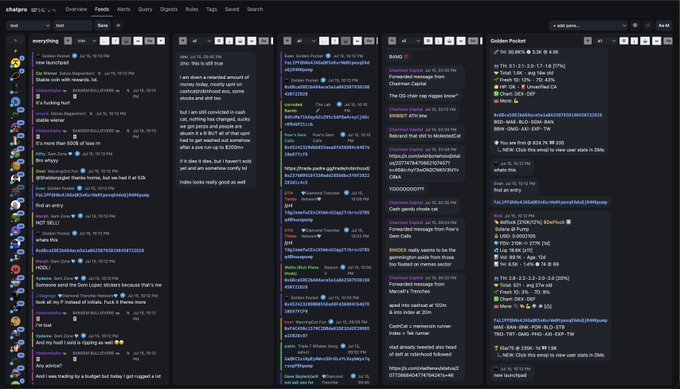Click the 'index looks really good as well' message

[212, 182]
